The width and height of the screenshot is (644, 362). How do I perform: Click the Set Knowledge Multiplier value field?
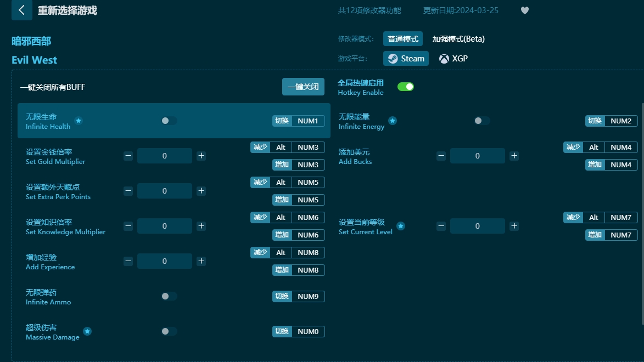[x=165, y=226]
